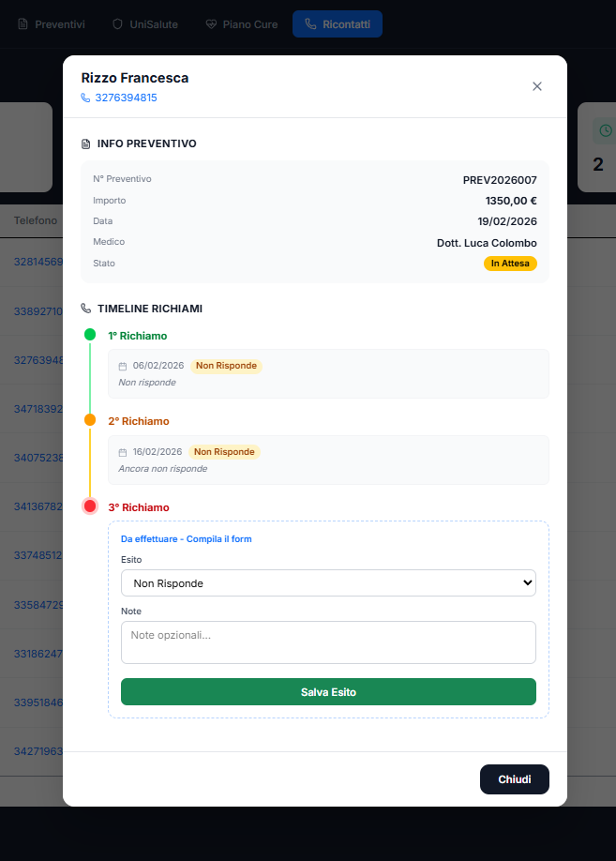Click the red 3° Richiamo timeline dot
Screen dimensions: 616x861
90,506
